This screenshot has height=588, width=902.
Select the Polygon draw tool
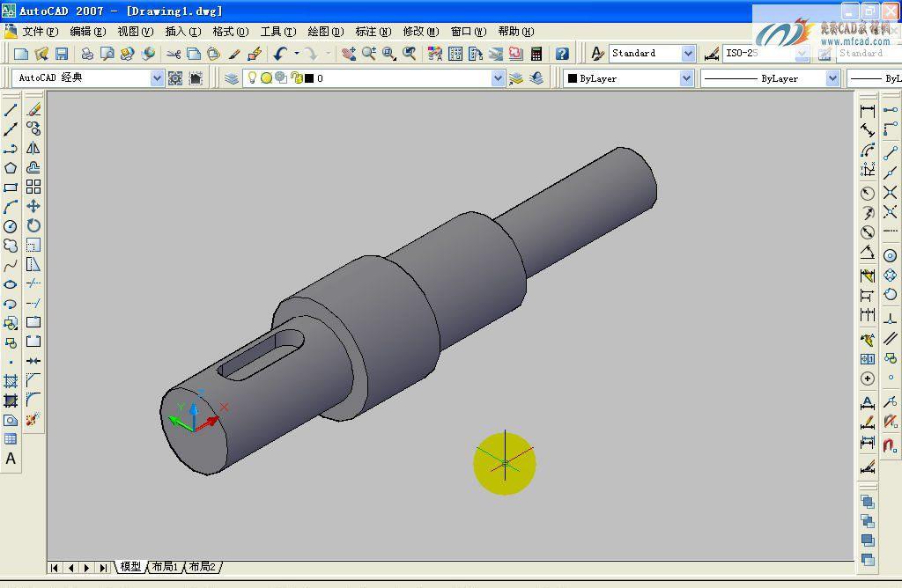[11, 168]
